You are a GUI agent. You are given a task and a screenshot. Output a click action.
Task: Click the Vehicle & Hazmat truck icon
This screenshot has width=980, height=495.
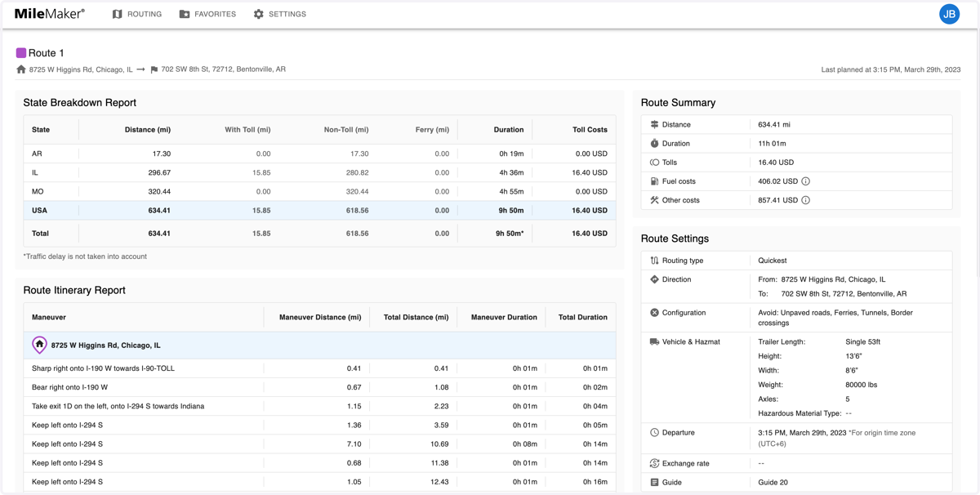[x=654, y=341]
